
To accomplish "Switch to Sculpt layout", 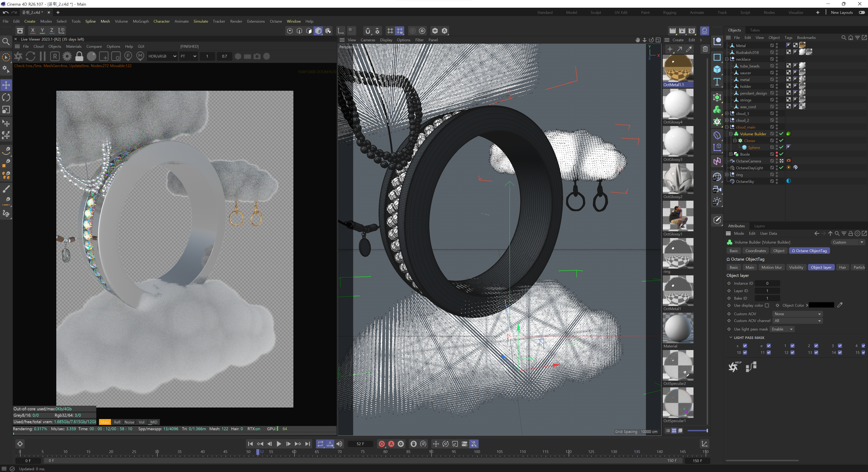I will click(595, 12).
